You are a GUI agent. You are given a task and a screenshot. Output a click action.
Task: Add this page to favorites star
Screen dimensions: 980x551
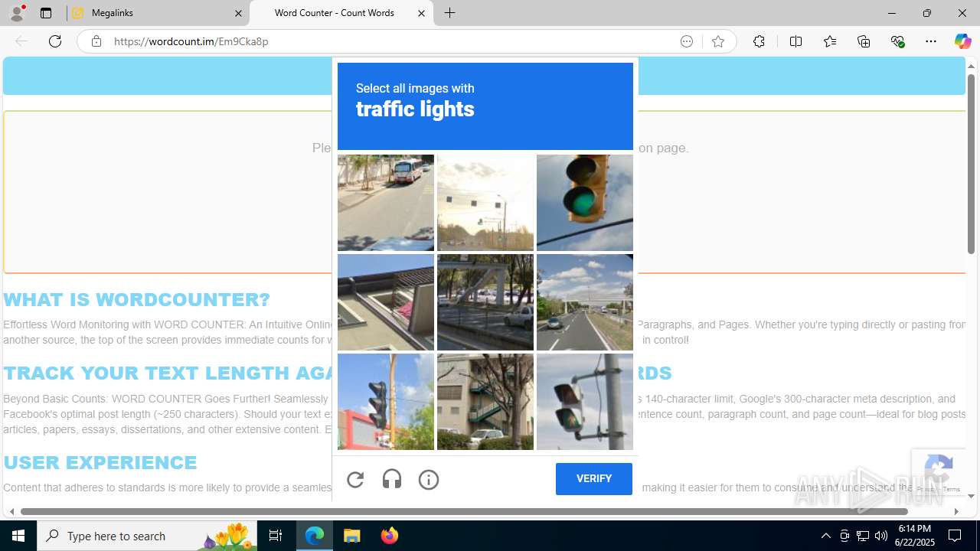point(718,41)
